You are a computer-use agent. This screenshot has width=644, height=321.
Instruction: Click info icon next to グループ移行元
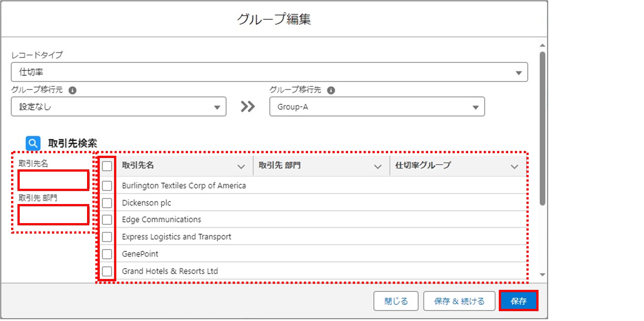72,90
